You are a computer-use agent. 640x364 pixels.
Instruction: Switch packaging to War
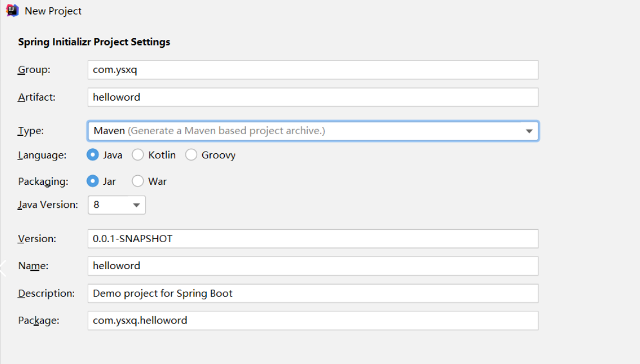point(138,181)
